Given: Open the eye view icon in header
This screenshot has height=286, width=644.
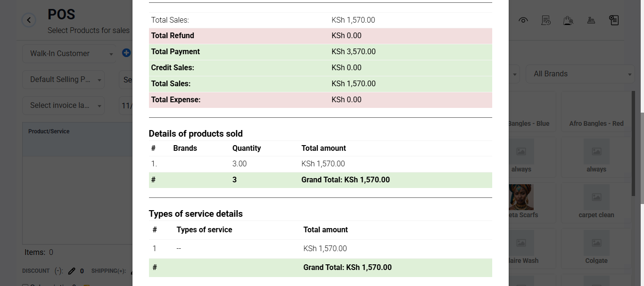Looking at the screenshot, I should (x=523, y=20).
